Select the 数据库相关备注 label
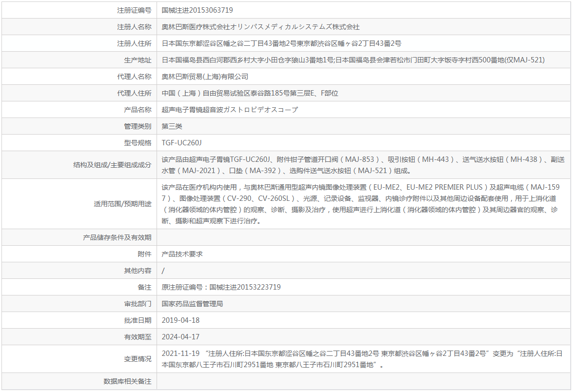 127,381
